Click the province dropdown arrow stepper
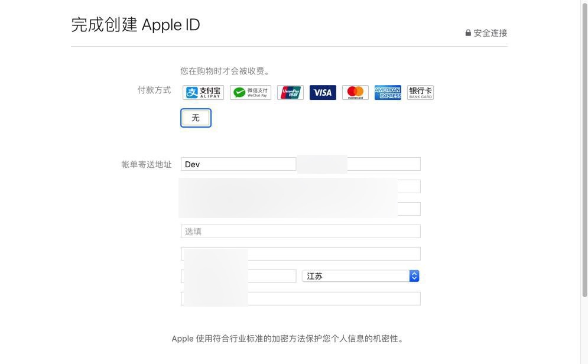The width and height of the screenshot is (588, 364). tap(414, 276)
